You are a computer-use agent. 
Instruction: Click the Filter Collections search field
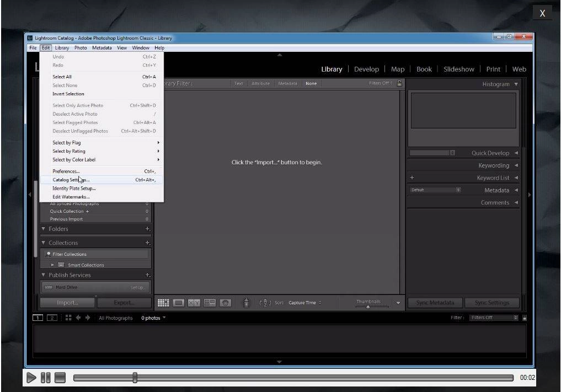pos(96,254)
